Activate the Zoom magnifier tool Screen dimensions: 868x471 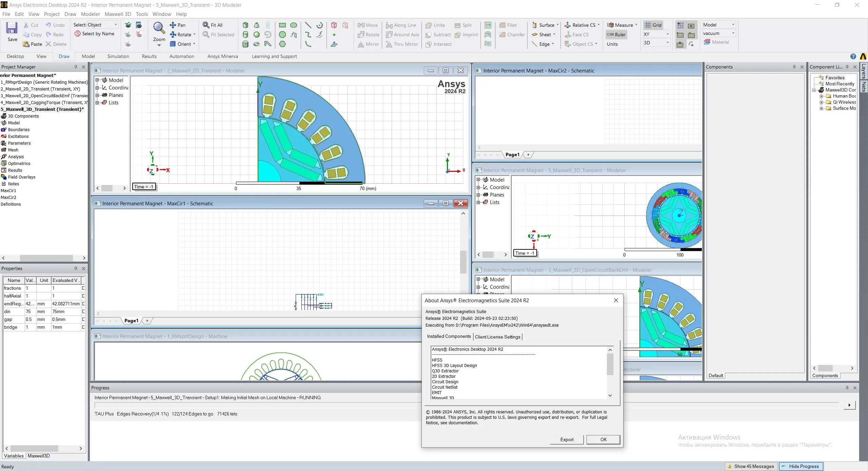click(x=159, y=28)
